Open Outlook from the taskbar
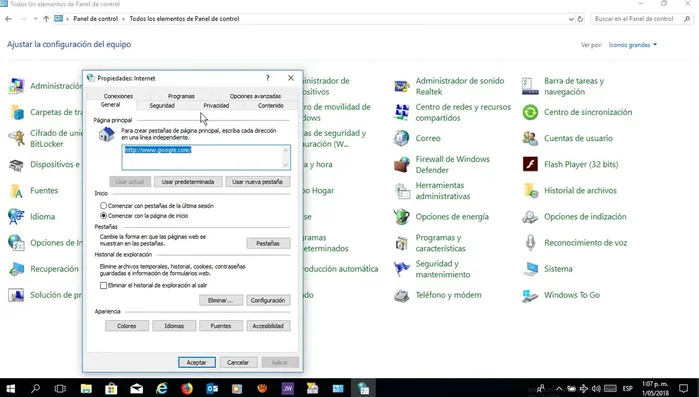699x397 pixels. click(x=212, y=389)
